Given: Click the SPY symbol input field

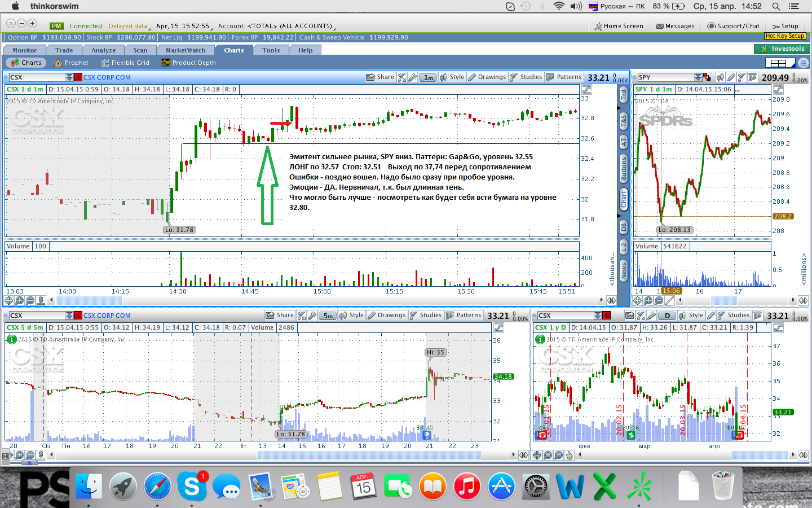Looking at the screenshot, I should click(x=665, y=77).
